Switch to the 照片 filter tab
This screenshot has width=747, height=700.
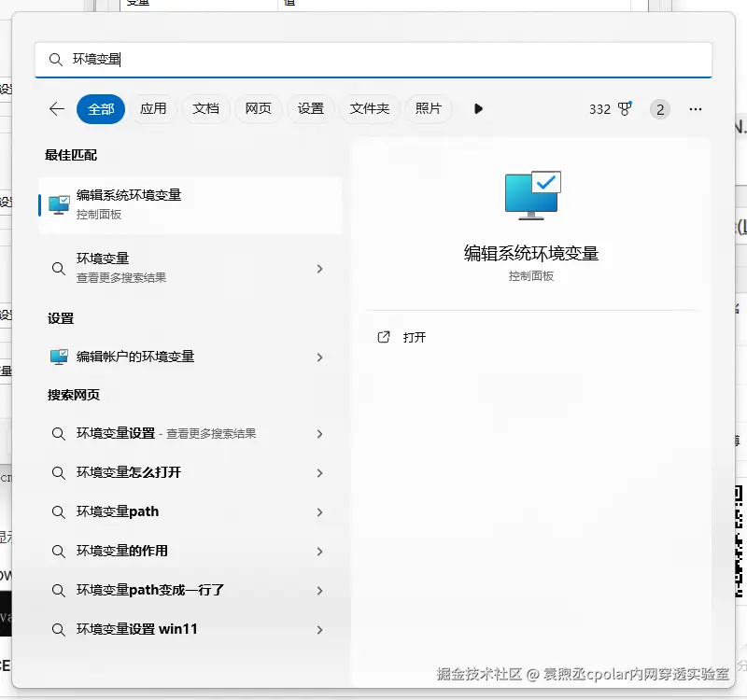coord(429,109)
